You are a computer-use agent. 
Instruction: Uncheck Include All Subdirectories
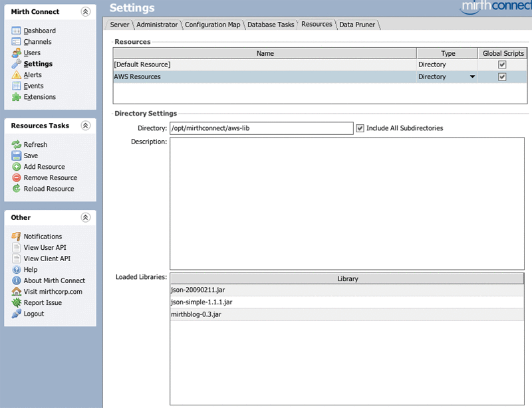click(360, 128)
